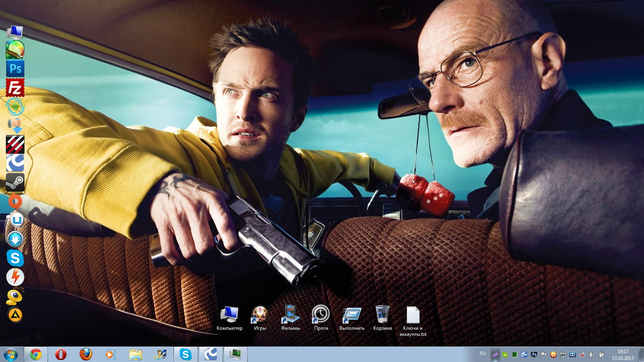Open the media player taskbar icon
644x362 pixels.
pyautogui.click(x=110, y=354)
